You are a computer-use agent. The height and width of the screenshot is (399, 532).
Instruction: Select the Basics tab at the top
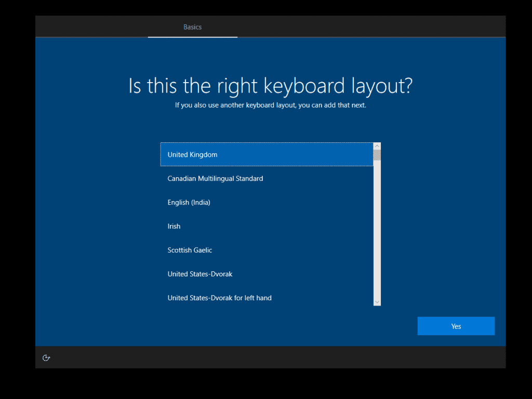coord(192,27)
